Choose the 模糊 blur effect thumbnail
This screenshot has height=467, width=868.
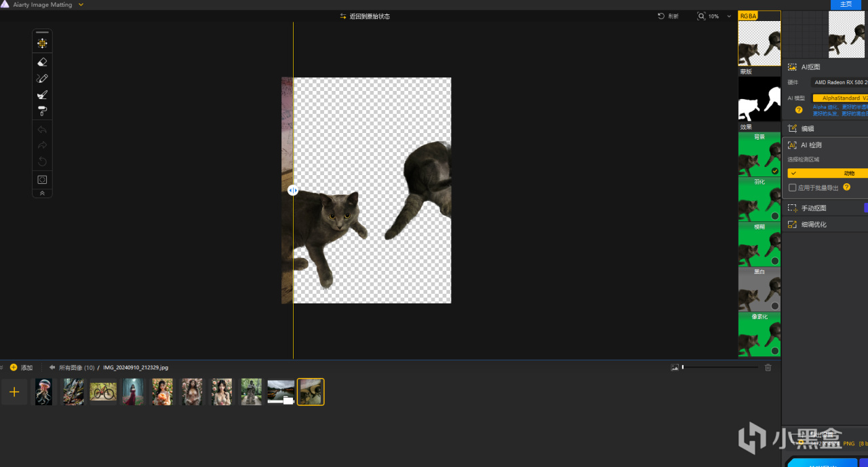point(759,244)
